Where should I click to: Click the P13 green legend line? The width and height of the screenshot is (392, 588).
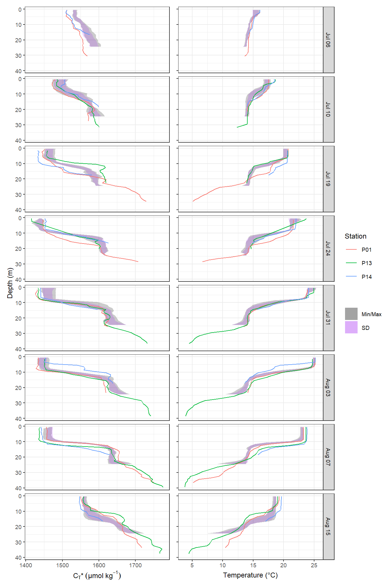coord(351,263)
